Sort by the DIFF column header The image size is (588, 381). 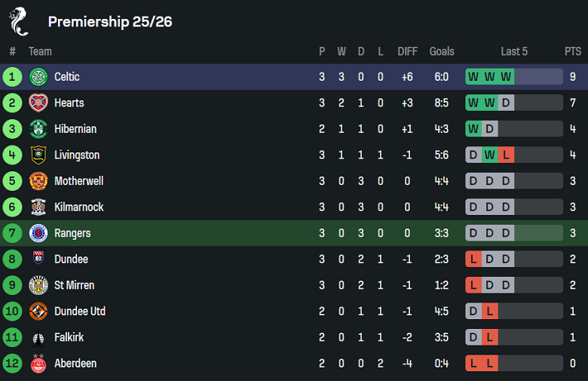point(407,51)
